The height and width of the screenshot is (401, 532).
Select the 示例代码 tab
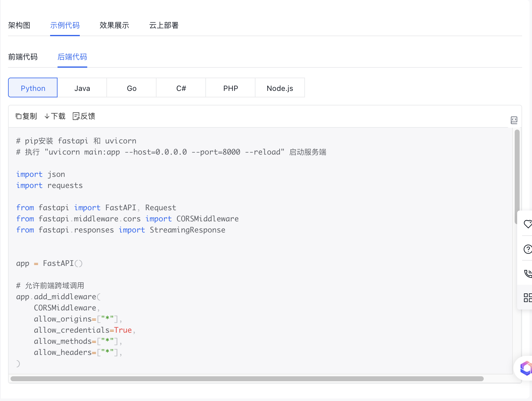(65, 25)
